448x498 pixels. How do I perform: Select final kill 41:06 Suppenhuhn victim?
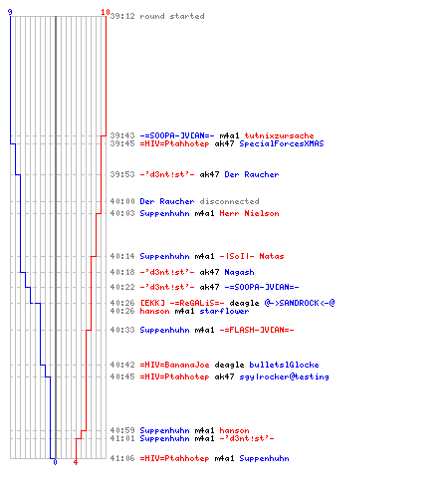click(264, 458)
